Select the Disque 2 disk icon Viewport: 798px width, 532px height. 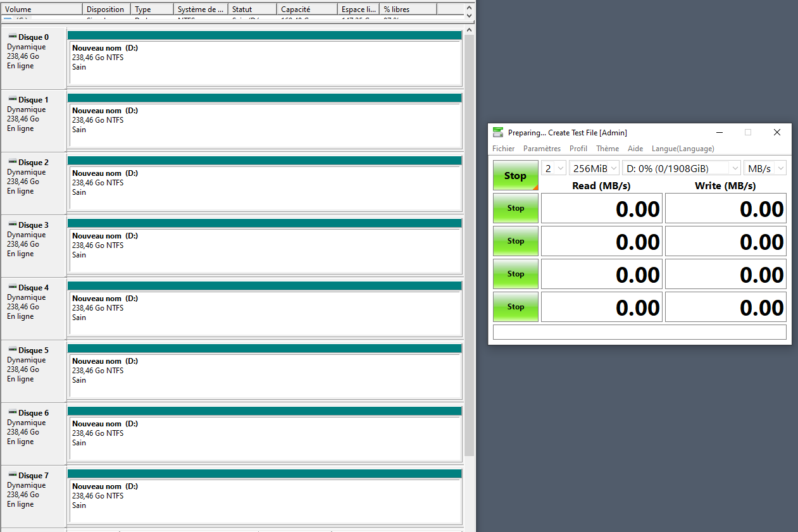click(x=13, y=163)
